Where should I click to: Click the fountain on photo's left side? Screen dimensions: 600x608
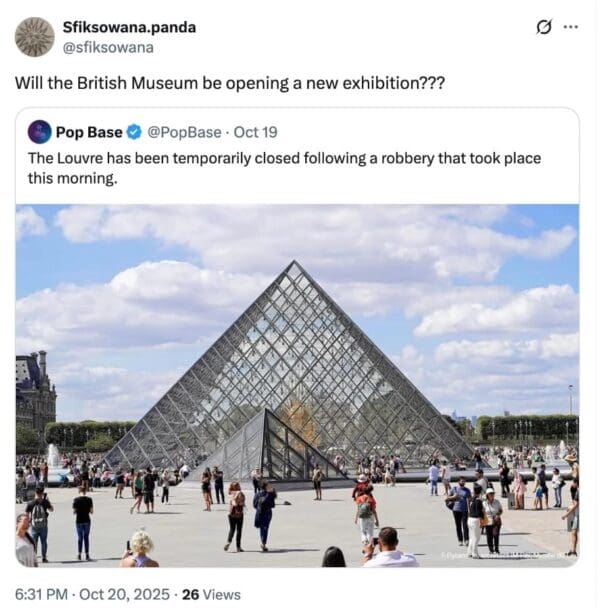(53, 458)
